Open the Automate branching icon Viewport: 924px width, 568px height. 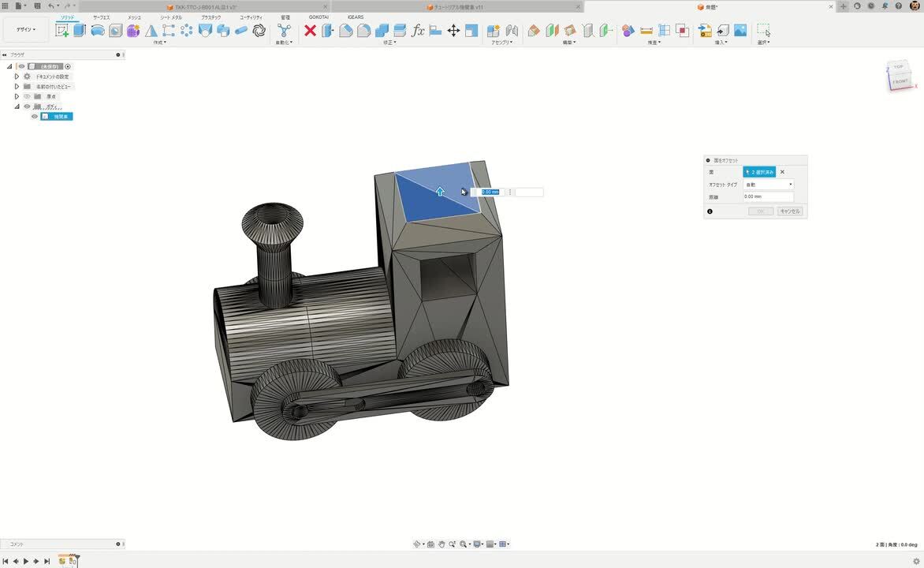[284, 31]
